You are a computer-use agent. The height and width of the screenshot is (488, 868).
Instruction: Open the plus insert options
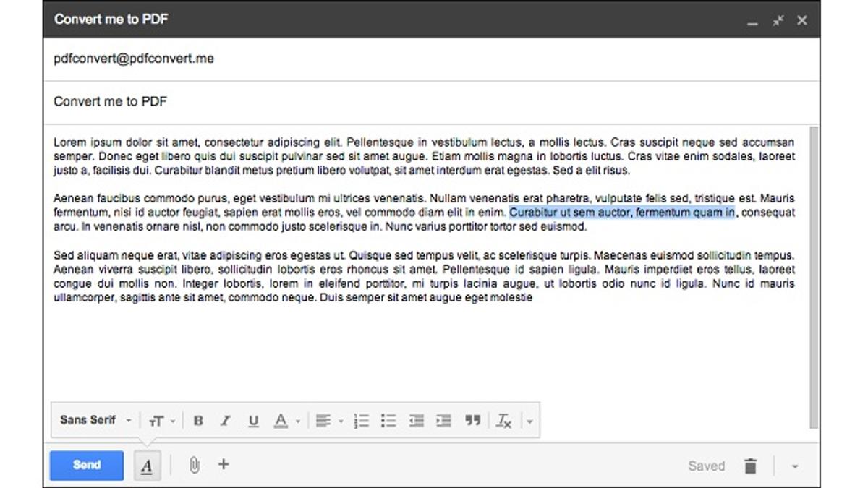(x=224, y=465)
